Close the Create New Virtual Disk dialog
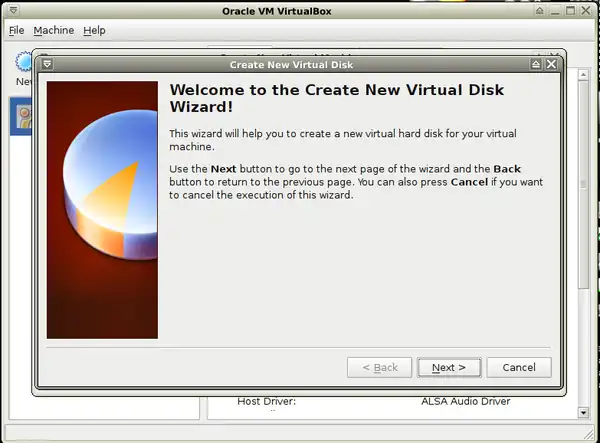This screenshot has width=600, height=443. point(552,64)
